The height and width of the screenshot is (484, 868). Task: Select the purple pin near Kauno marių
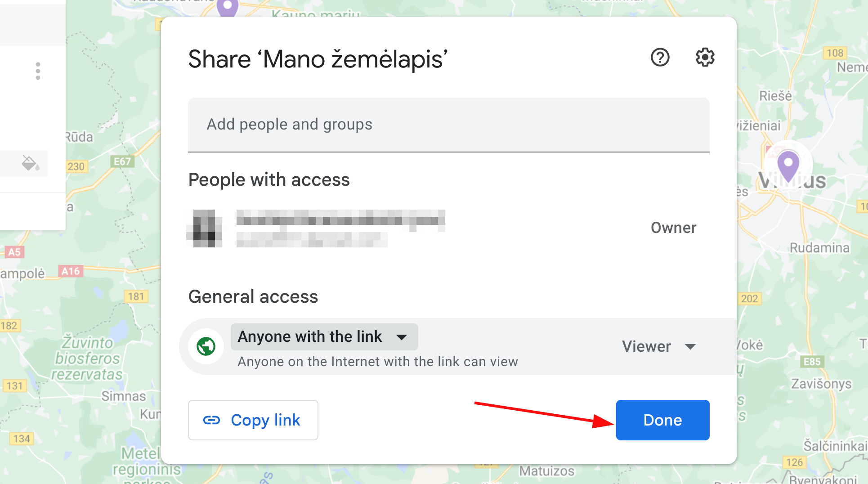pyautogui.click(x=228, y=7)
